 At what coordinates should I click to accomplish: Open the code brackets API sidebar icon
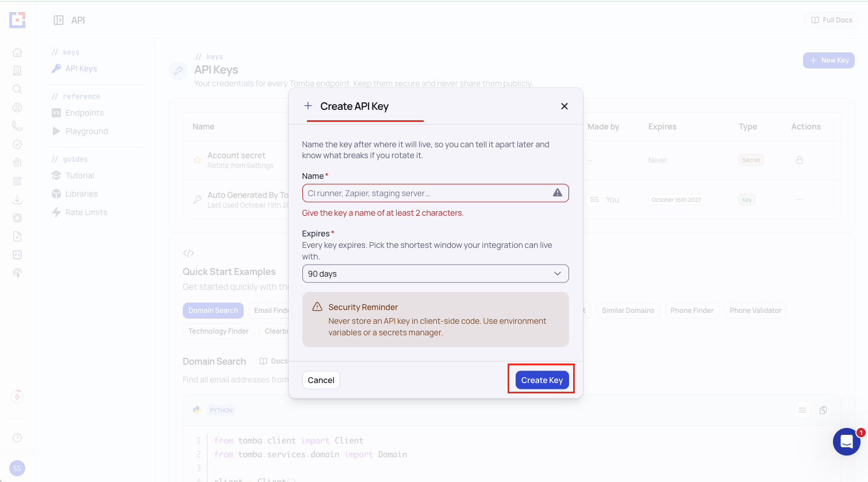coord(17,255)
